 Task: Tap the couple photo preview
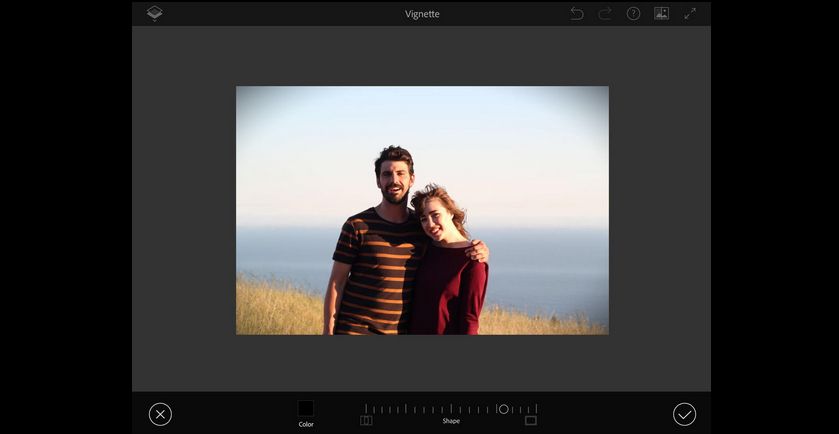[x=422, y=210]
